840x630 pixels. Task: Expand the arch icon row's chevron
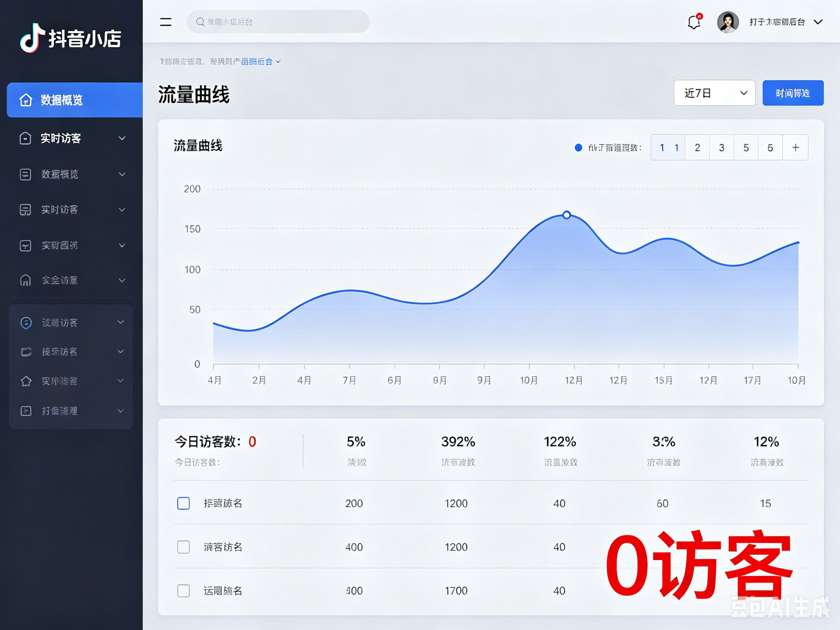[122, 280]
